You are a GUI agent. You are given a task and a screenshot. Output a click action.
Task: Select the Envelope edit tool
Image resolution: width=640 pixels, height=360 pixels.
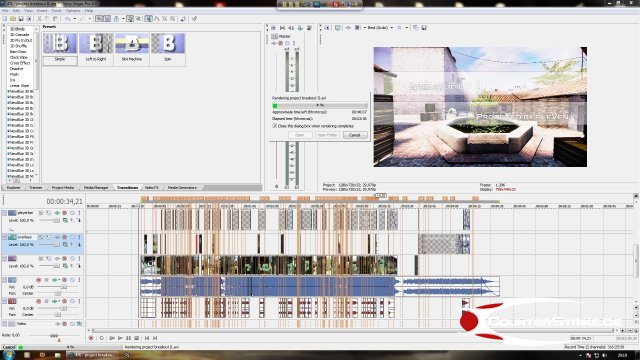(157, 19)
